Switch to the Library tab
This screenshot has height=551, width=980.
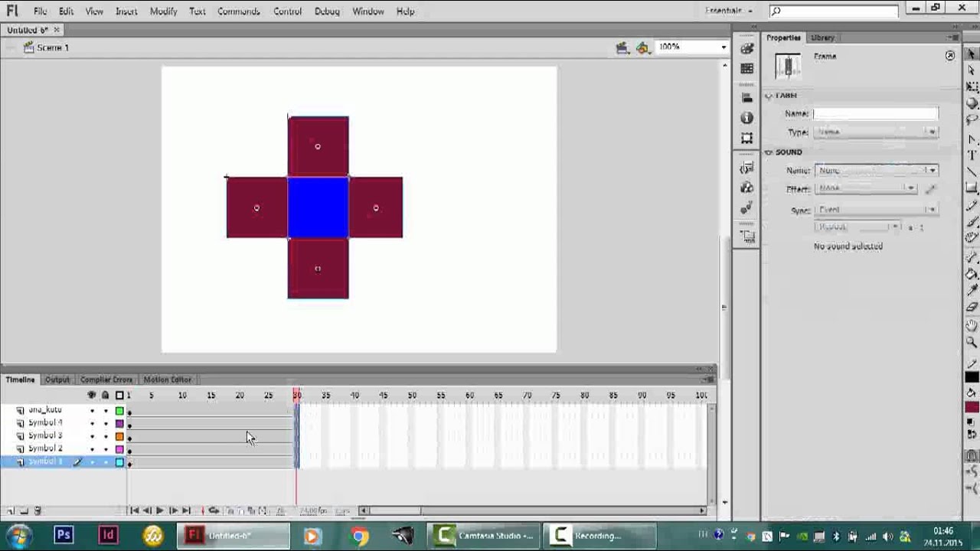(822, 37)
